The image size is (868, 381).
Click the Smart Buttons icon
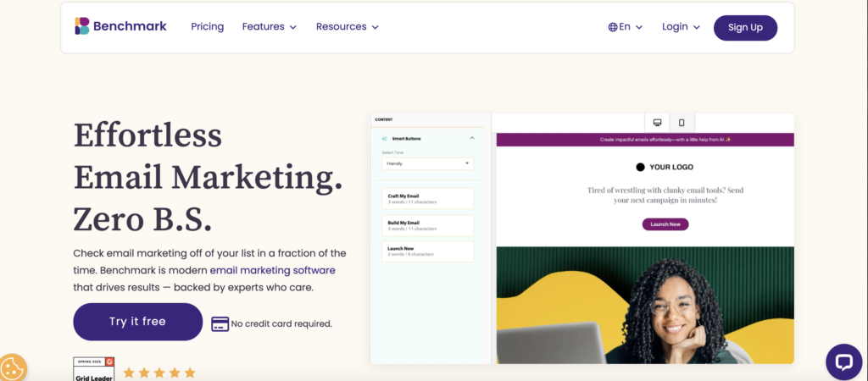click(x=384, y=139)
